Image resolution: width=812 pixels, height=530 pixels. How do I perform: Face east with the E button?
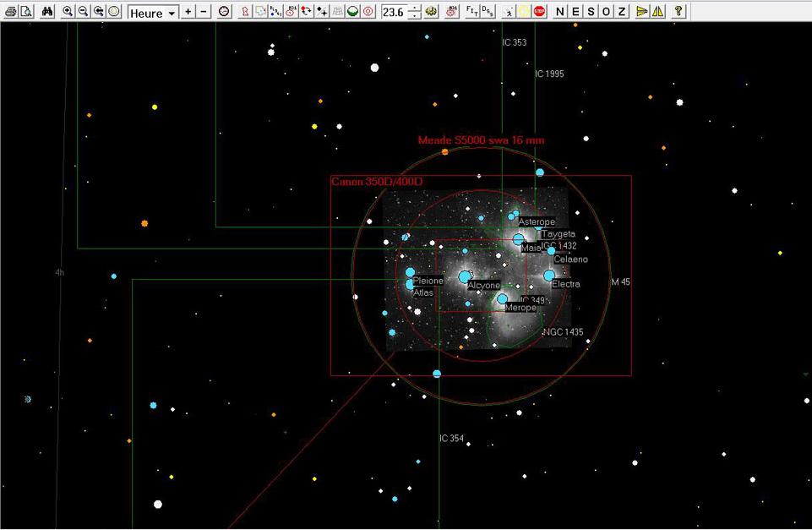coord(575,11)
